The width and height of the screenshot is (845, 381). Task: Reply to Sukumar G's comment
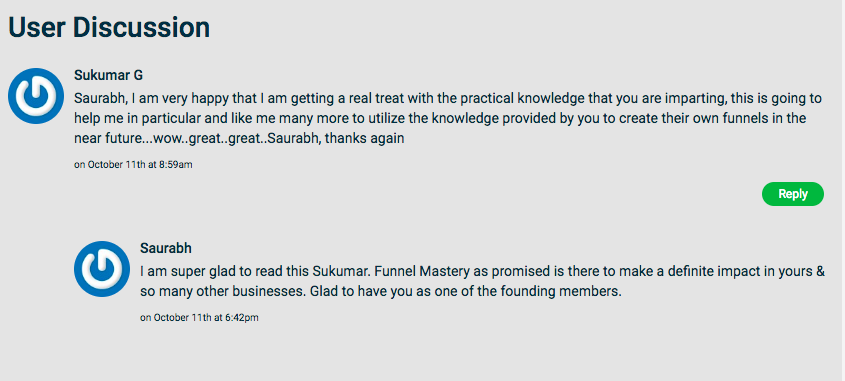(x=793, y=194)
